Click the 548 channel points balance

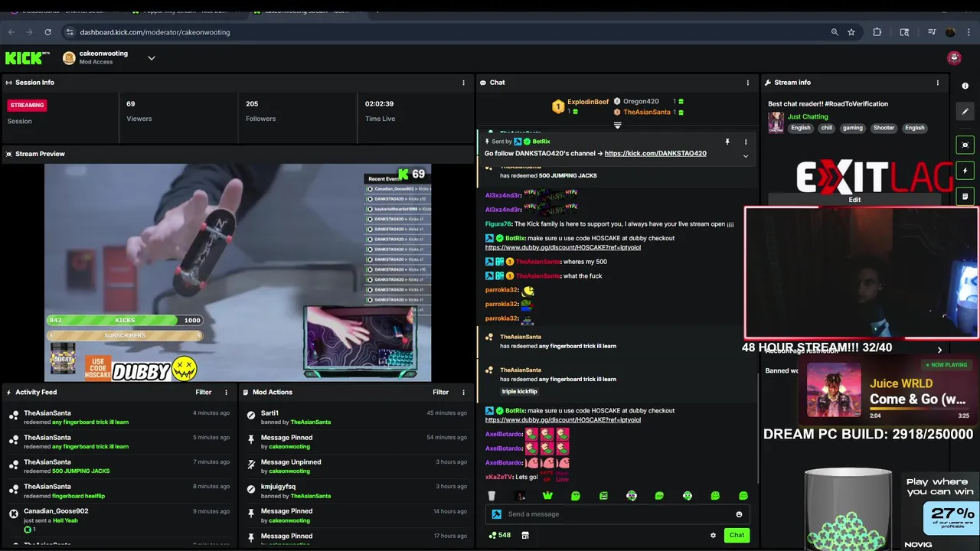pyautogui.click(x=499, y=535)
